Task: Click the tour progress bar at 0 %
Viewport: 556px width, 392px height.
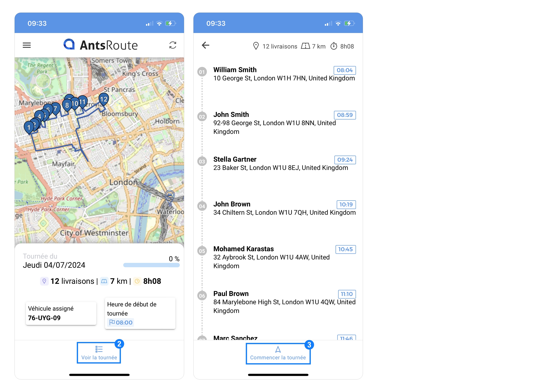Action: (x=151, y=265)
